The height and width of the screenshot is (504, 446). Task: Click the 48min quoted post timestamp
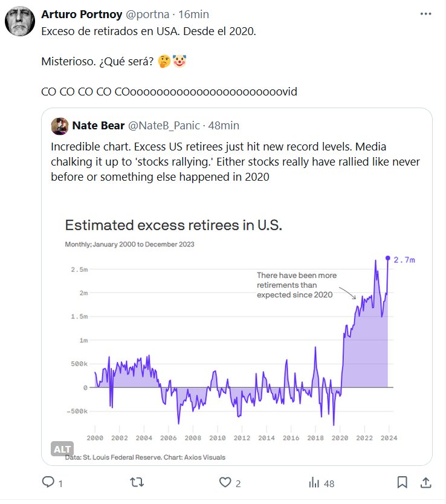[x=224, y=126]
